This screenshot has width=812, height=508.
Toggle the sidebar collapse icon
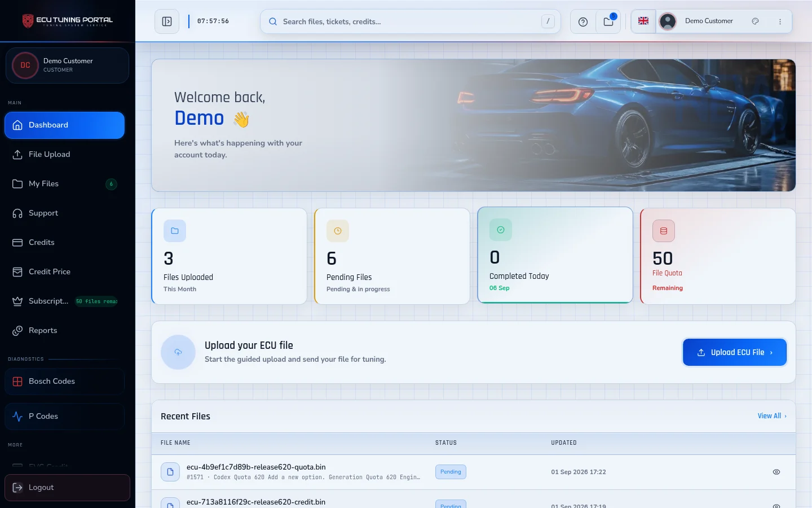pyautogui.click(x=167, y=21)
